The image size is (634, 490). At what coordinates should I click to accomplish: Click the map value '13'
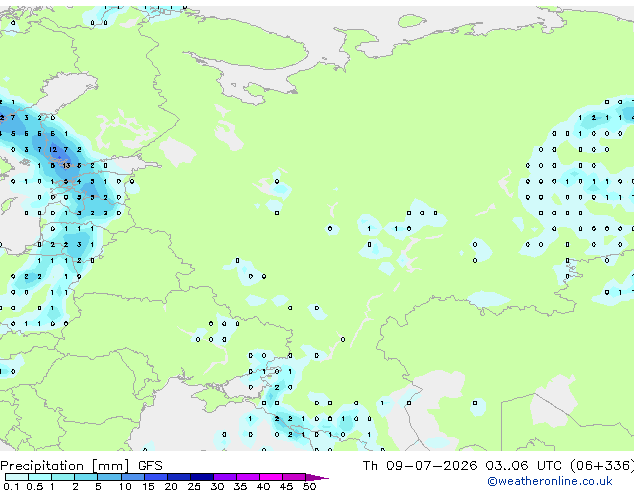pos(66,165)
